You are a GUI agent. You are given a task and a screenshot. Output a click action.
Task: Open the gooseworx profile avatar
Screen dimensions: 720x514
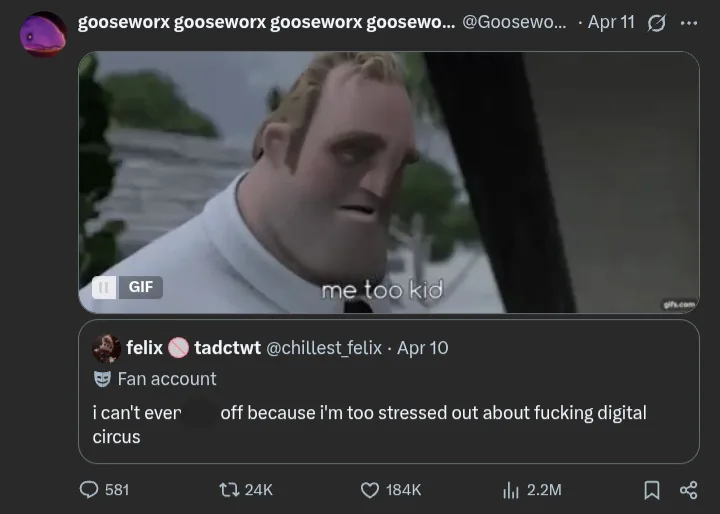click(43, 34)
